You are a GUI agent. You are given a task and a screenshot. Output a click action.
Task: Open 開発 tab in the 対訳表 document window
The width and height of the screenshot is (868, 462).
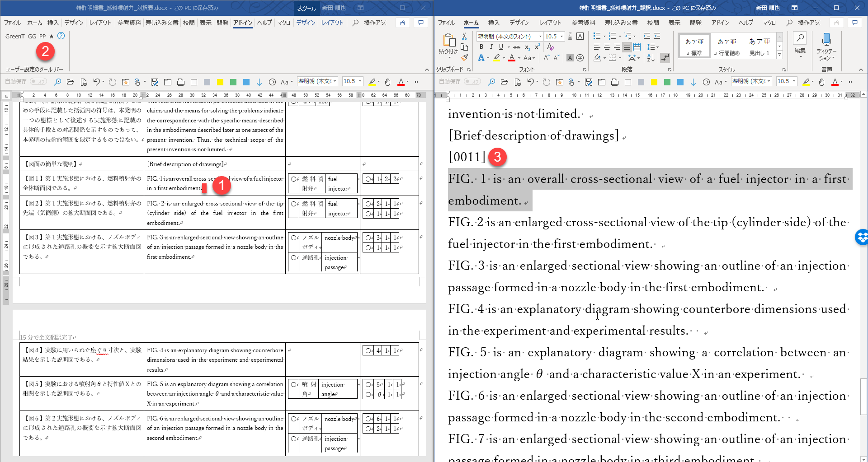tap(222, 23)
